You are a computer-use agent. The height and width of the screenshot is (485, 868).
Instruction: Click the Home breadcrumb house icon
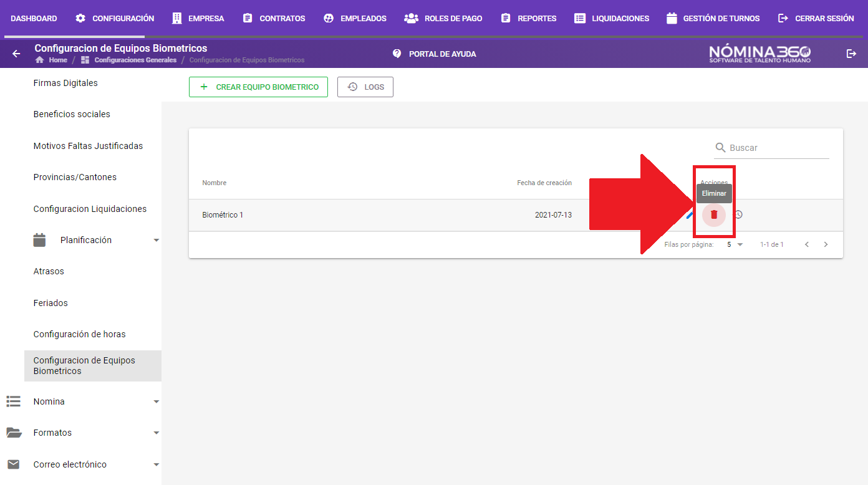[x=40, y=60]
